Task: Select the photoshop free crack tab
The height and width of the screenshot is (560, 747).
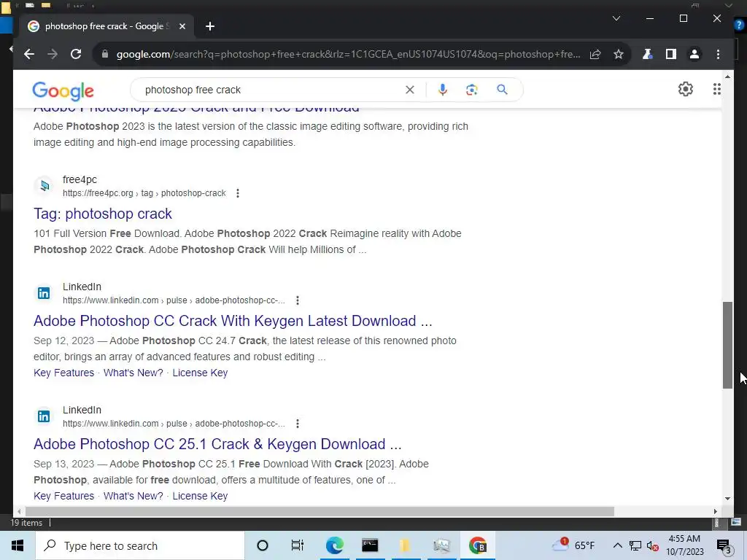Action: click(x=105, y=26)
